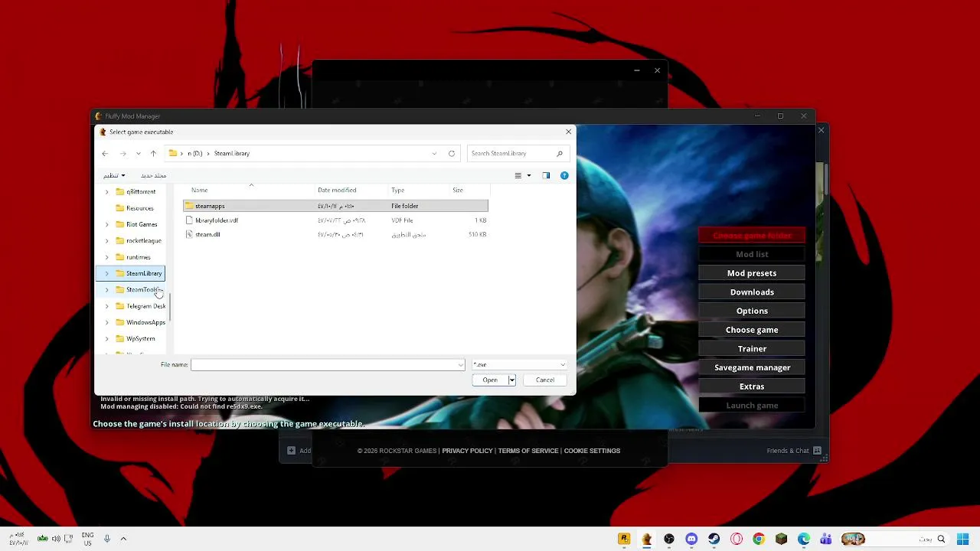The height and width of the screenshot is (551, 980).
Task: Expand the qBittorrent tree node
Action: [107, 192]
